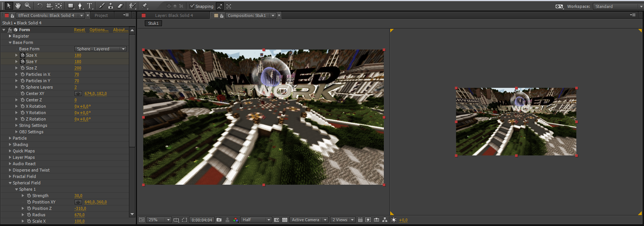The image size is (644, 226).
Task: Select the Pan Behind anchor point tool
Action: (59, 6)
